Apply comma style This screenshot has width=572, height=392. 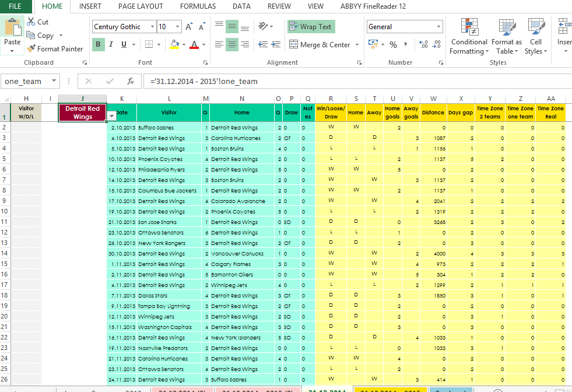click(406, 44)
